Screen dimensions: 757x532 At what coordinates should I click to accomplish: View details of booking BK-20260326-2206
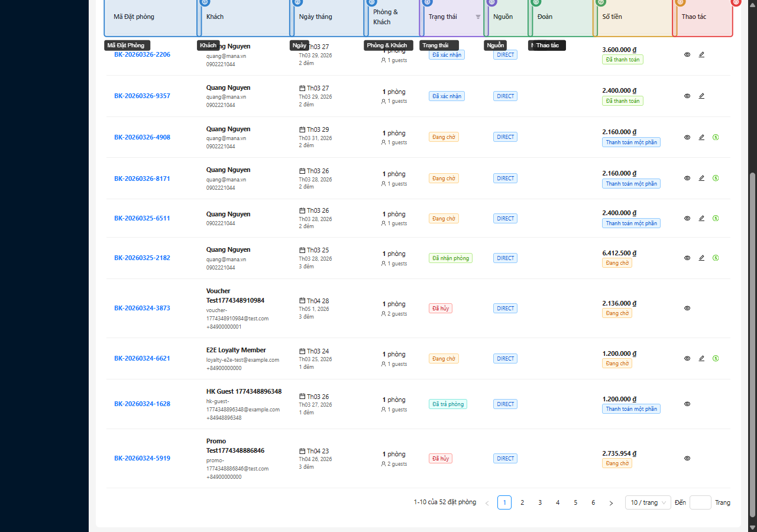point(687,54)
